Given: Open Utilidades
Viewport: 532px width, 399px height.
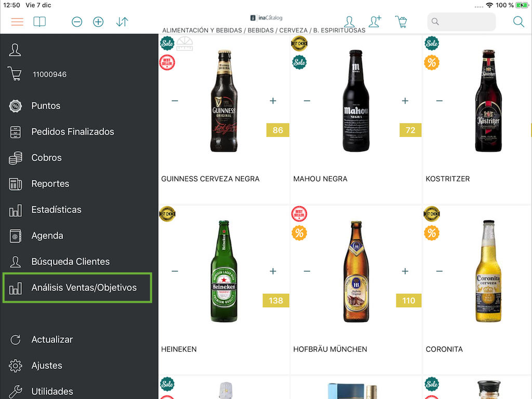Looking at the screenshot, I should [x=52, y=391].
